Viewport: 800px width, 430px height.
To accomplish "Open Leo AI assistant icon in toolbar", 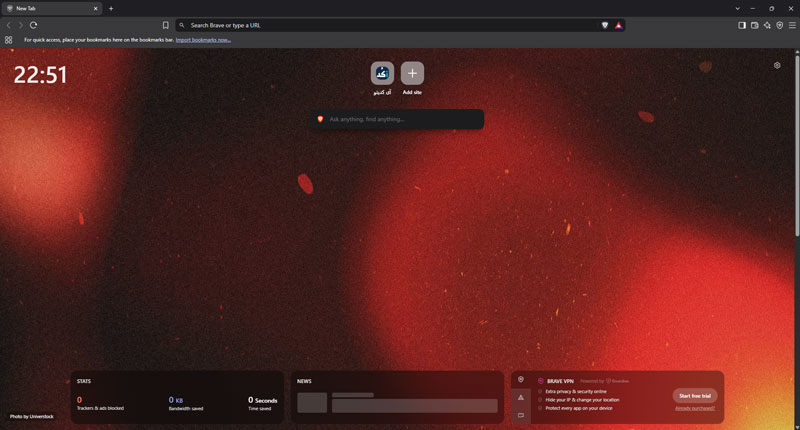I will [x=767, y=25].
